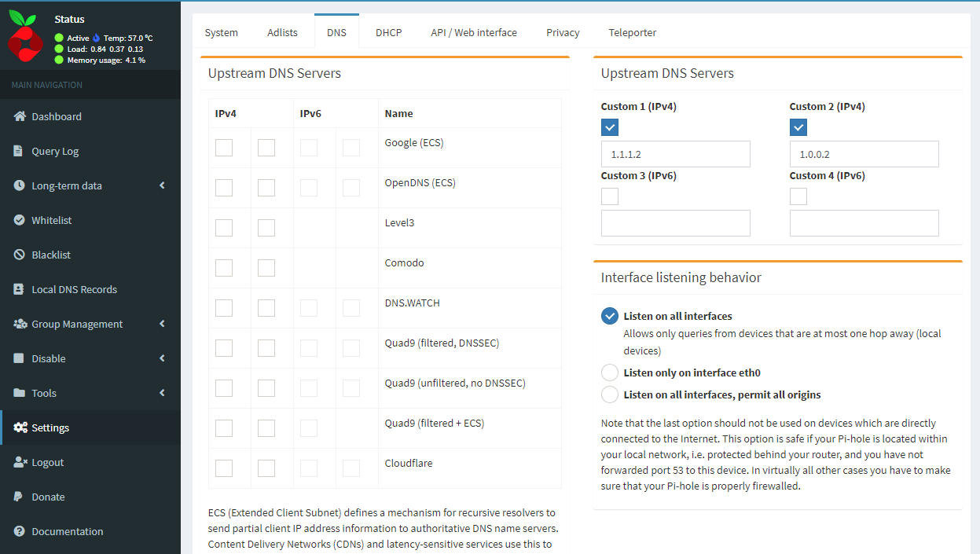Enable the Custom 4 (IPv6) checkbox
The image size is (980, 554).
[x=798, y=196]
